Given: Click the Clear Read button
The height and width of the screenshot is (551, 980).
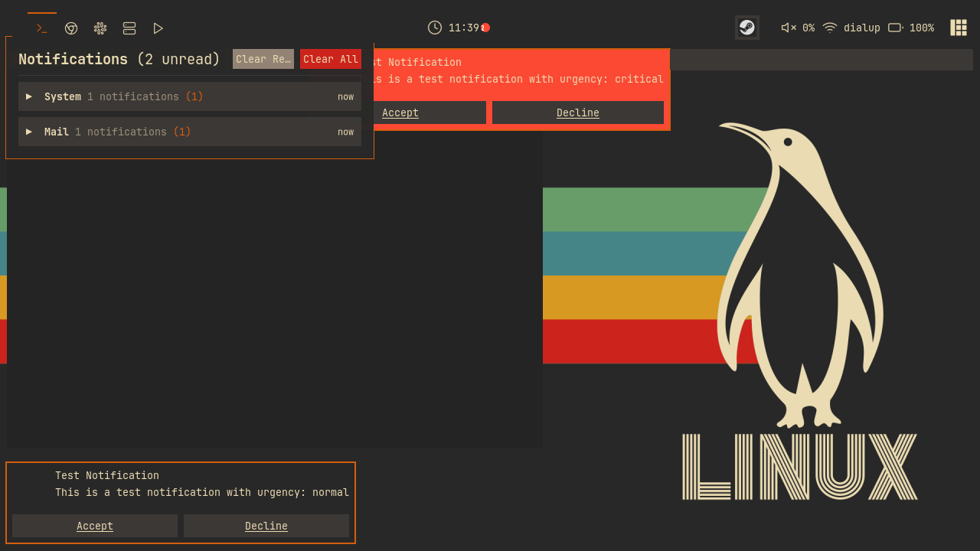Looking at the screenshot, I should [x=263, y=59].
